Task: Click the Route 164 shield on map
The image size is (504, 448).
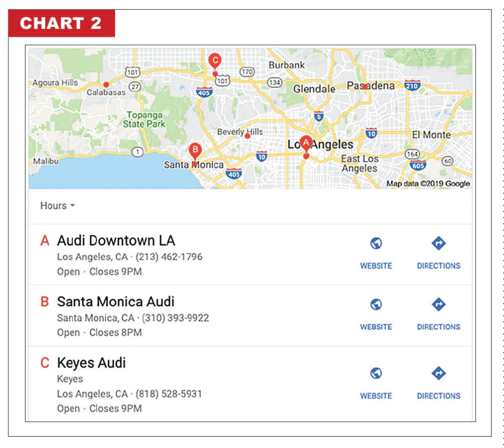Action: (412, 154)
